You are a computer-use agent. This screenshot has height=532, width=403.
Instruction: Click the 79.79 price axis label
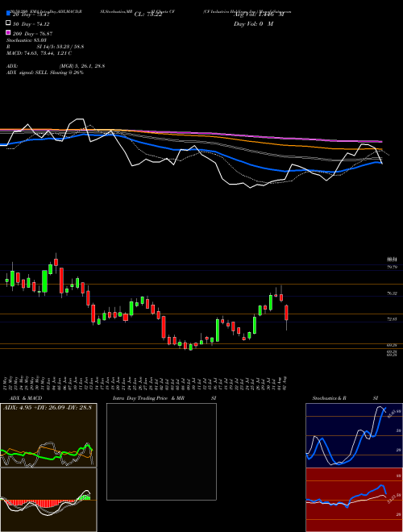pos(393,268)
